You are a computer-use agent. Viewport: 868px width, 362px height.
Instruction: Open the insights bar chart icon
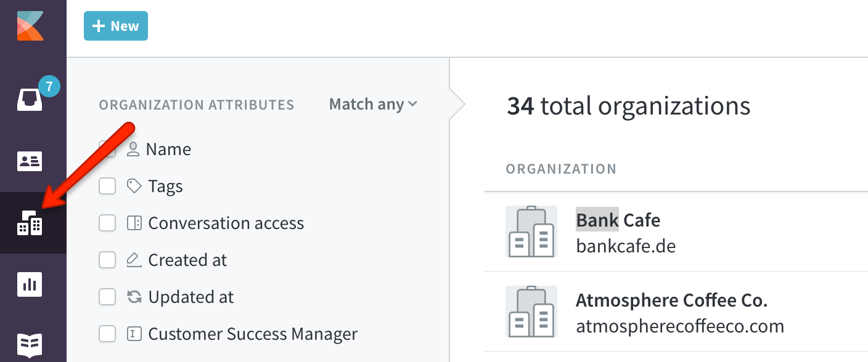(x=30, y=284)
